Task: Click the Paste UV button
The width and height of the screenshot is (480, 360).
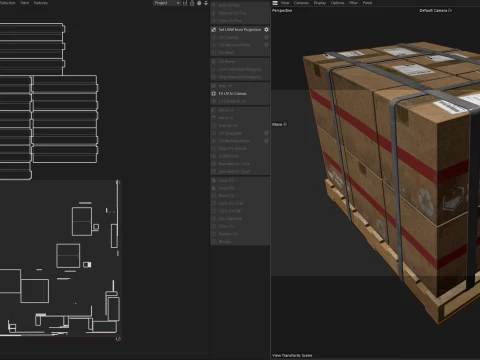Action: (x=240, y=188)
